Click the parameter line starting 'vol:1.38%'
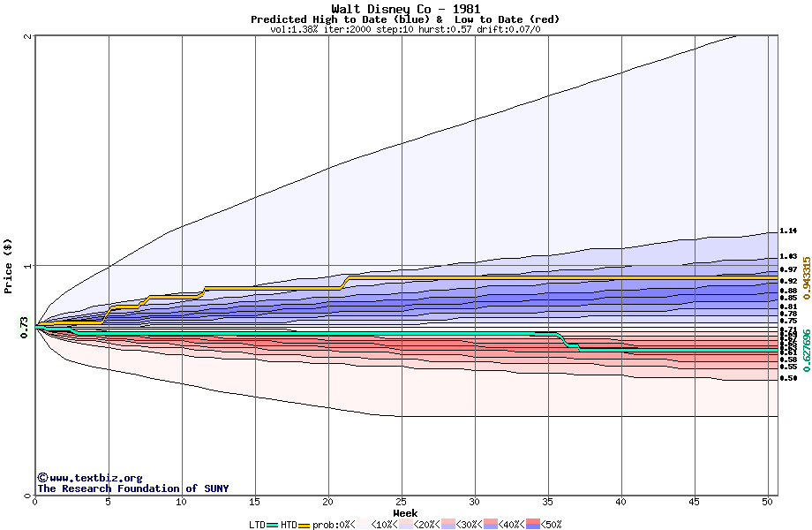 [x=405, y=29]
